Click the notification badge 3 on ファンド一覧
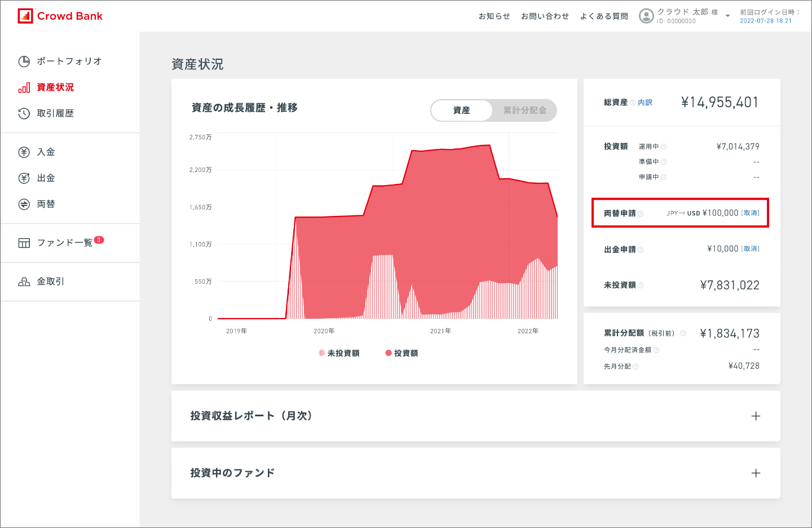Image resolution: width=812 pixels, height=528 pixels. point(99,240)
